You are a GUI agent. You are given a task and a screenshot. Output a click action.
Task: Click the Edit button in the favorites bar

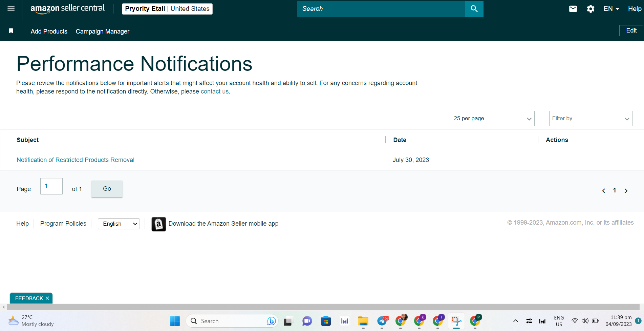click(x=631, y=30)
